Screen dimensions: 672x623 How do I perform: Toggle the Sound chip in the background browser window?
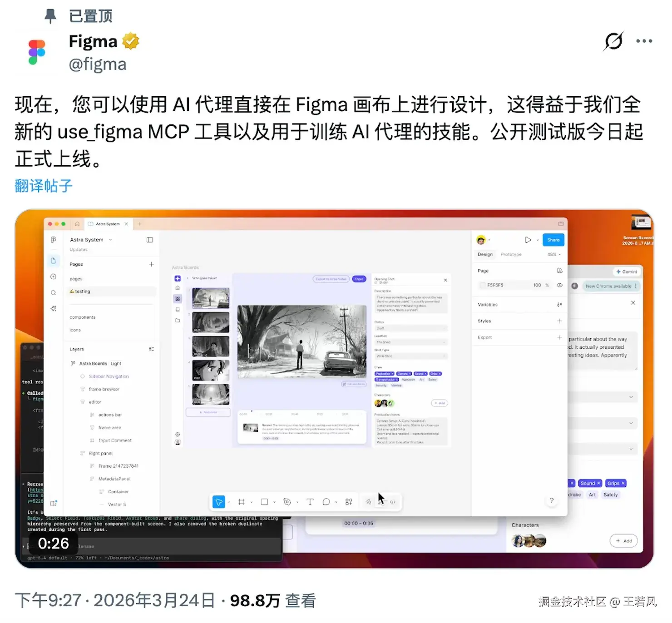click(590, 483)
